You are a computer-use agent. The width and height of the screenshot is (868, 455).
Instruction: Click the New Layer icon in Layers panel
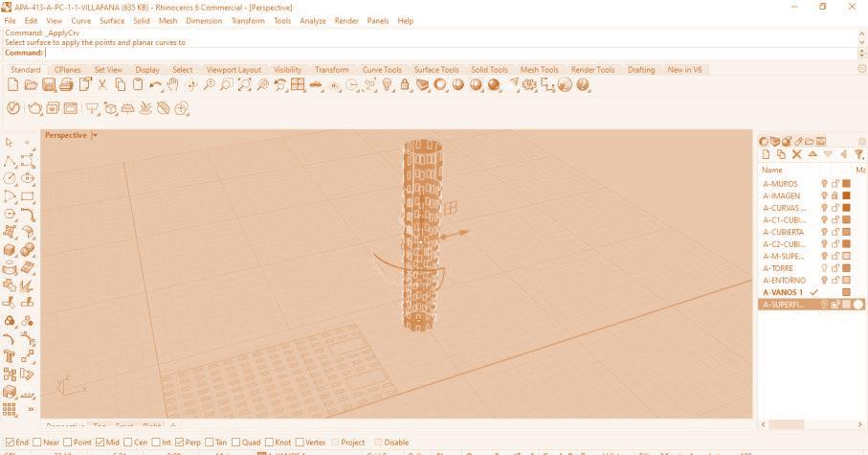(766, 154)
